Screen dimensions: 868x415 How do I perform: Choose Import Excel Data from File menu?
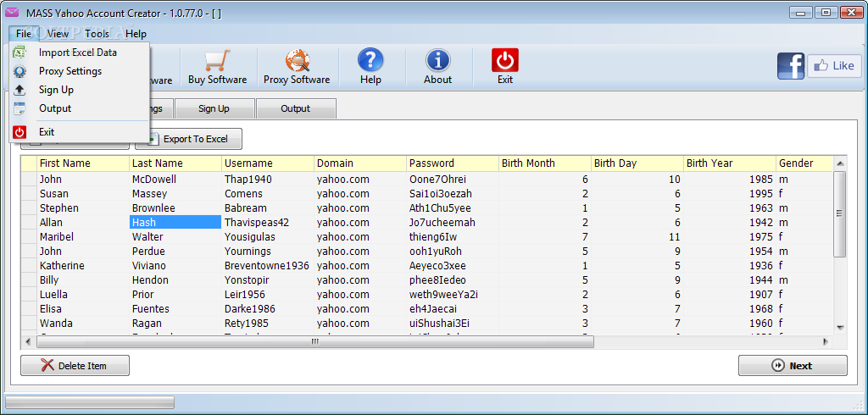coord(79,53)
